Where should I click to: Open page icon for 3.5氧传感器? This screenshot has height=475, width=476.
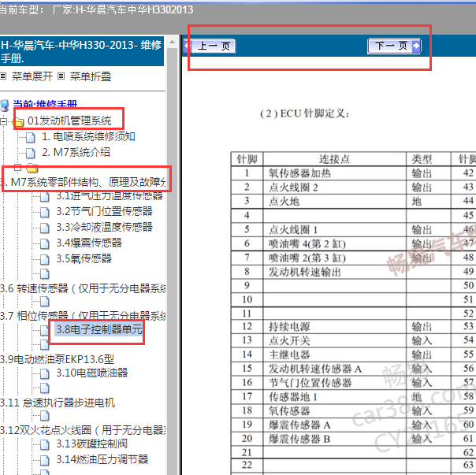[45, 259]
